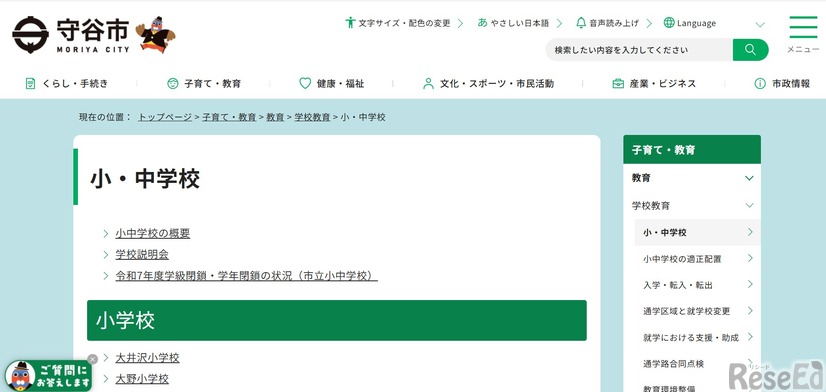This screenshot has height=392, width=826.
Task: Expand the 教育 sidebar section chevron
Action: 749,178
